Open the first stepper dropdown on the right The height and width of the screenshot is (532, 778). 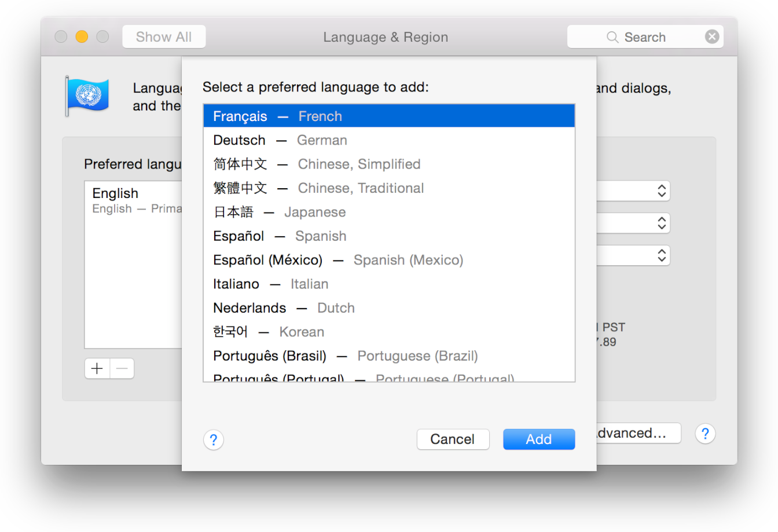pyautogui.click(x=662, y=191)
